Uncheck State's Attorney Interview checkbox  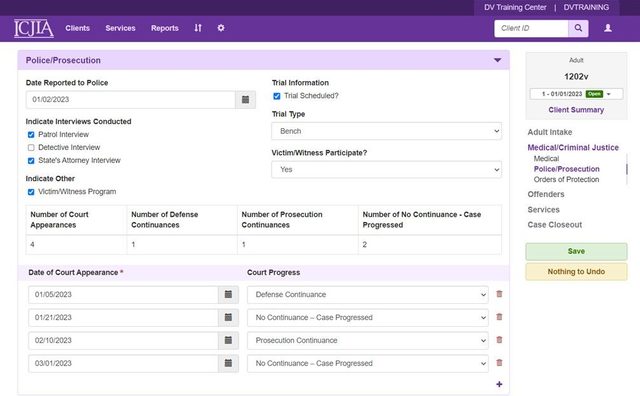(31, 160)
